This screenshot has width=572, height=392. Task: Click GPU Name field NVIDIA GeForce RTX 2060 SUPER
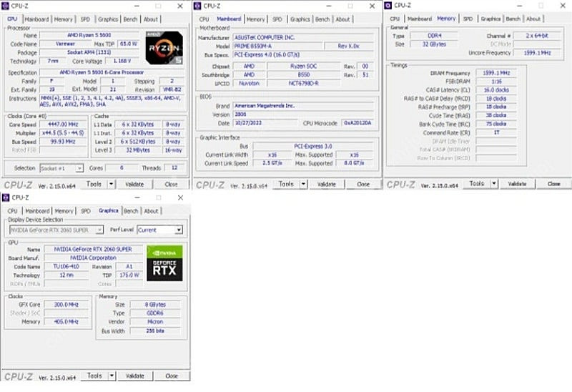coord(93,249)
